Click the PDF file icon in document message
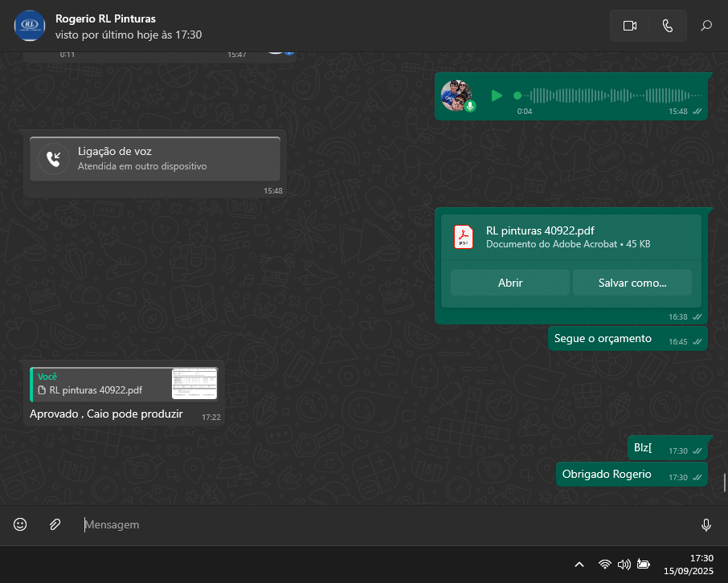The width and height of the screenshot is (728, 583). [x=464, y=237]
